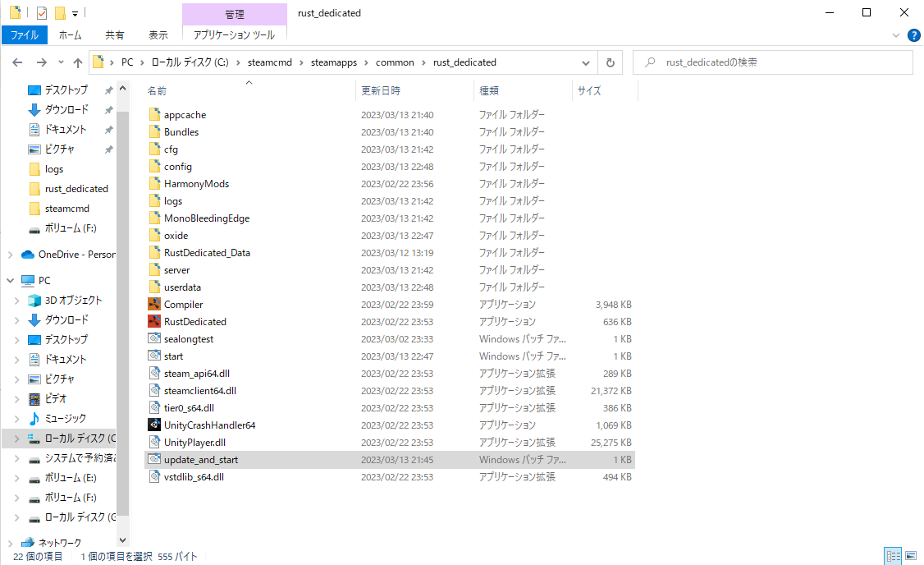This screenshot has width=924, height=565.
Task: Click the tier0_s64.dll file icon
Action: pyautogui.click(x=154, y=407)
